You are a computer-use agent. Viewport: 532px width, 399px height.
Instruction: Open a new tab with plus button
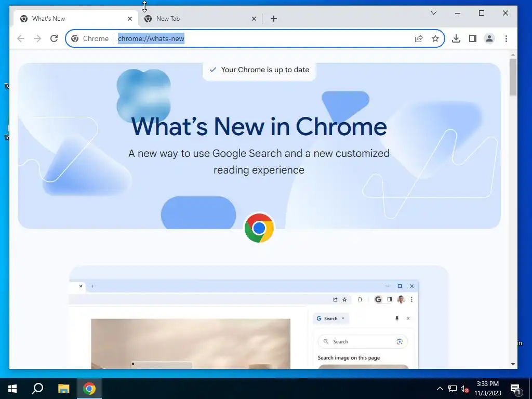274,19
